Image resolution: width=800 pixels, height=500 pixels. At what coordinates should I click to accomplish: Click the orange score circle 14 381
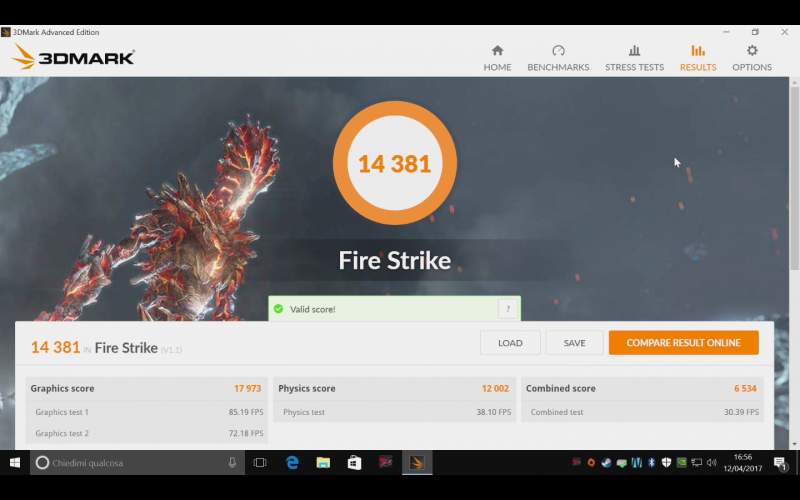tap(394, 163)
